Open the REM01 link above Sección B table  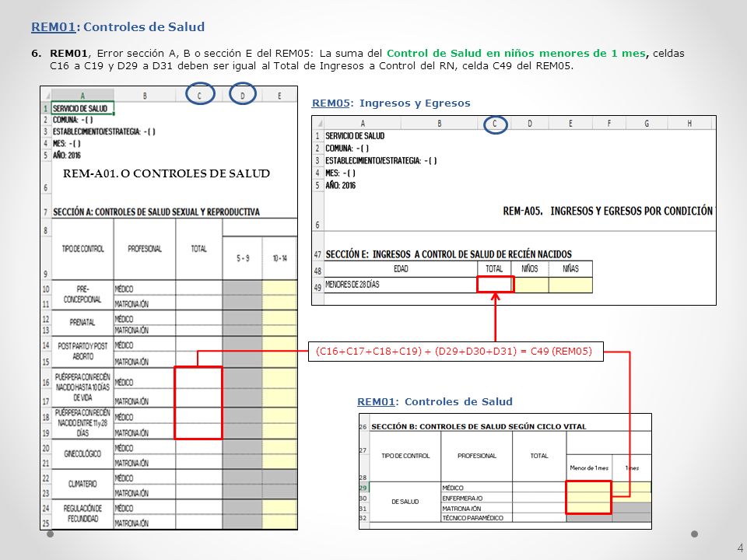376,402
